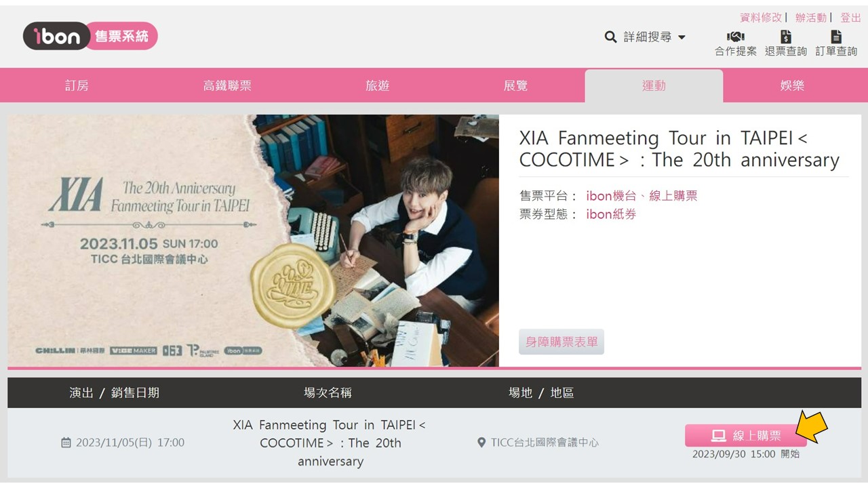The width and height of the screenshot is (868, 488).
Task: Select the 運動 tab
Action: [654, 85]
